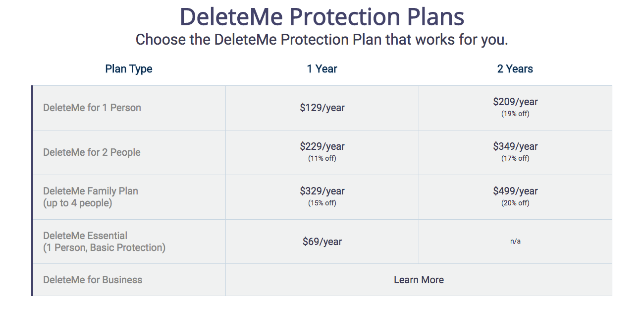Select $209/year two-year one-person price
Image resolution: width=644 pixels, height=316 pixels.
(x=515, y=102)
